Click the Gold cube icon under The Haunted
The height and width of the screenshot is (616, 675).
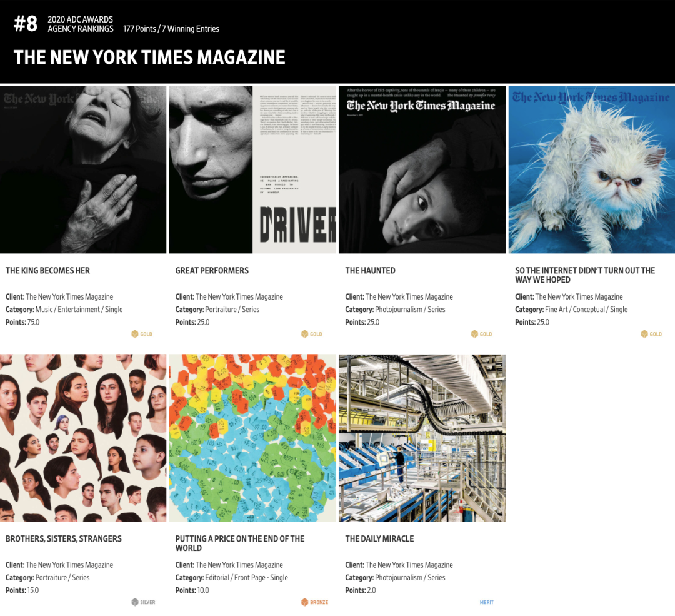click(475, 334)
